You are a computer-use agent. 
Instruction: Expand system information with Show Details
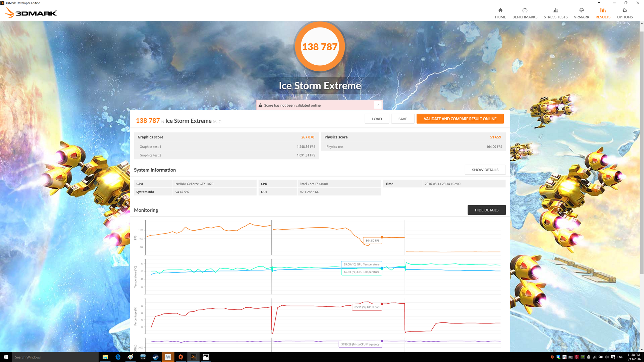(x=485, y=170)
